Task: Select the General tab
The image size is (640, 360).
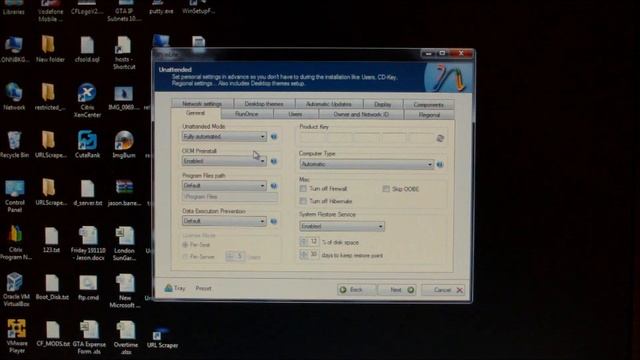Action: click(196, 113)
